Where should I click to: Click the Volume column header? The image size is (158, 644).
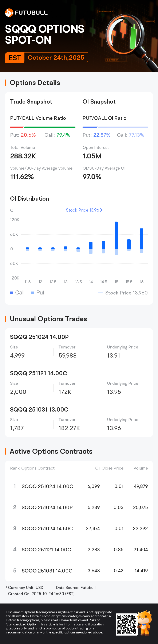pos(141,468)
